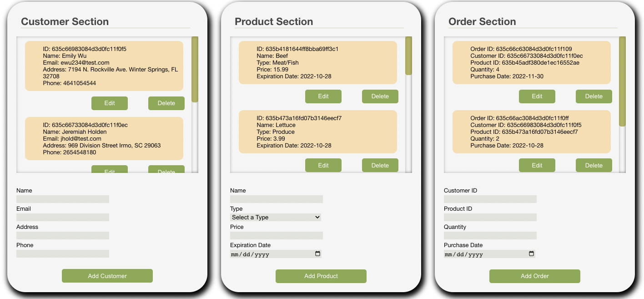Select text 'Name: Jeremiah Holden'
This screenshot has width=644, height=299.
75,132
